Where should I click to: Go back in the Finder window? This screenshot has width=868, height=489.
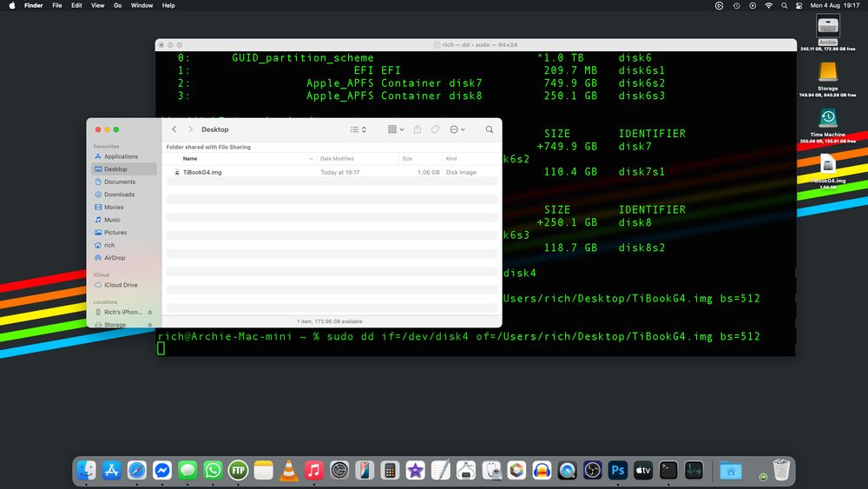pos(174,129)
